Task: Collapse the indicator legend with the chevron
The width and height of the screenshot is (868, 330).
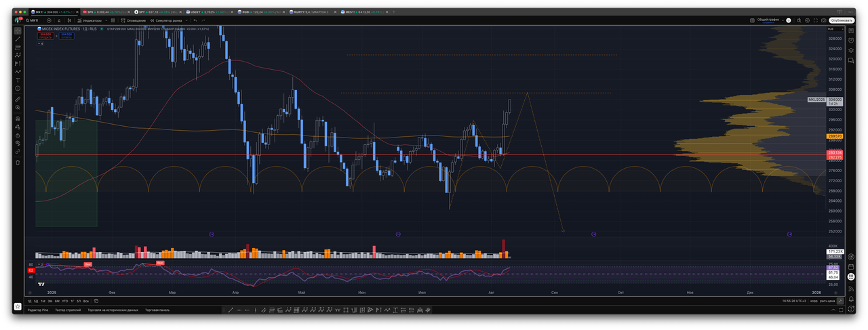Action: tap(39, 43)
